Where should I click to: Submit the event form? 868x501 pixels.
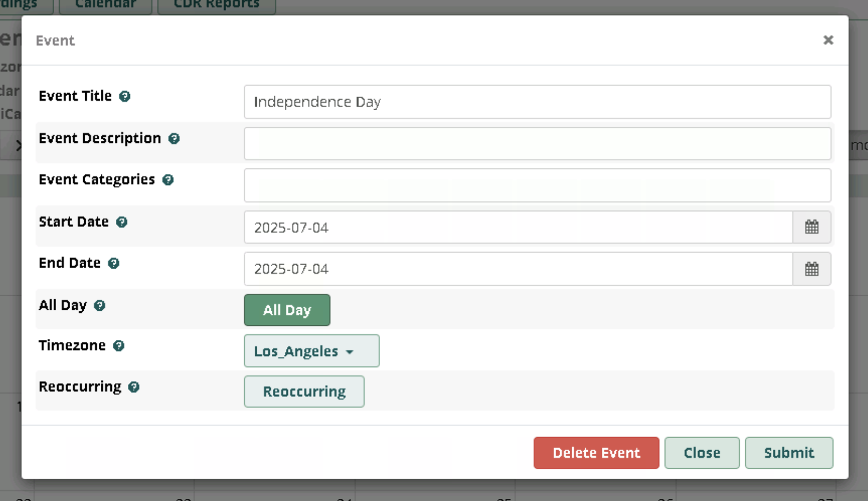click(x=789, y=453)
